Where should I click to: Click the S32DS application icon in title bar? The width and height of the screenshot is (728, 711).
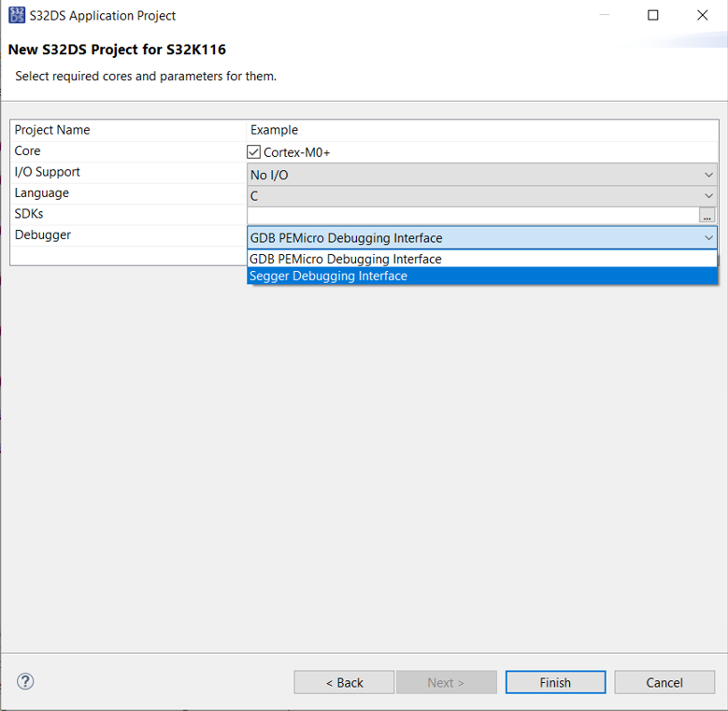coord(17,15)
